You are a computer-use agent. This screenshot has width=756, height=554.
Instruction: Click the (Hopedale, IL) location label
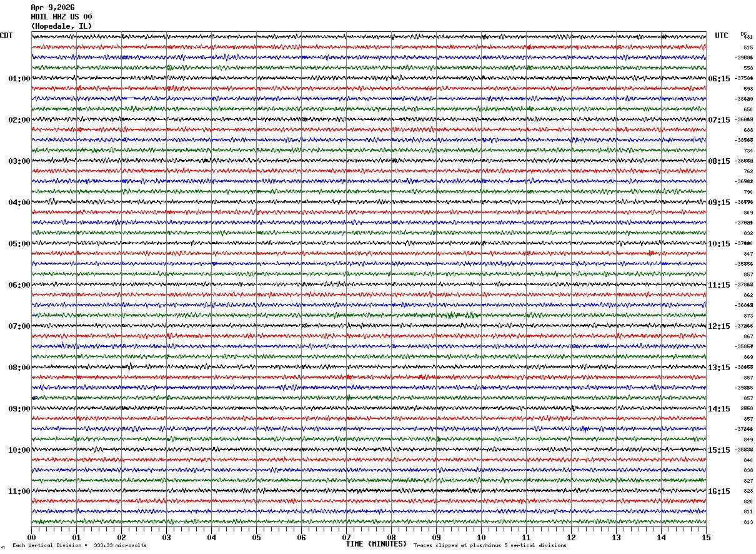61,26
